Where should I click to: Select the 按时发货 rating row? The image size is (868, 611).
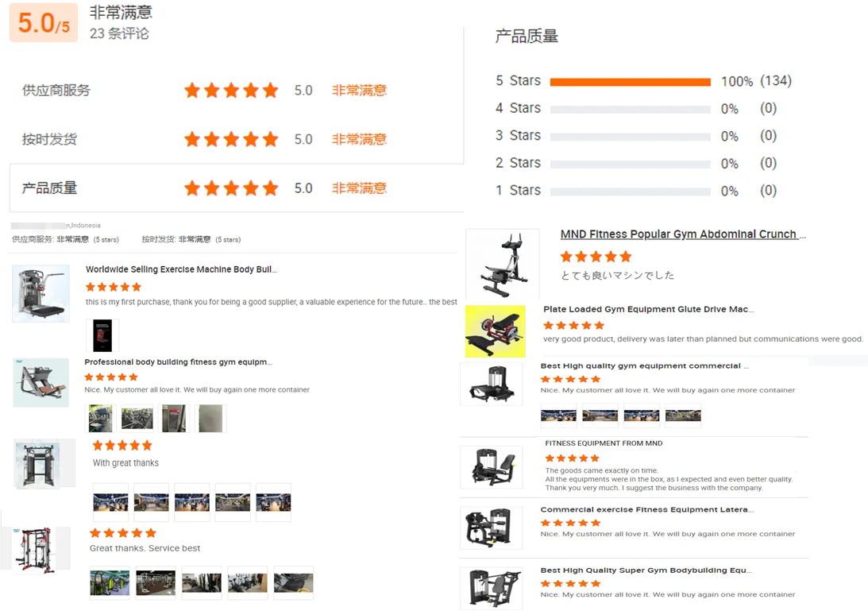click(x=237, y=139)
